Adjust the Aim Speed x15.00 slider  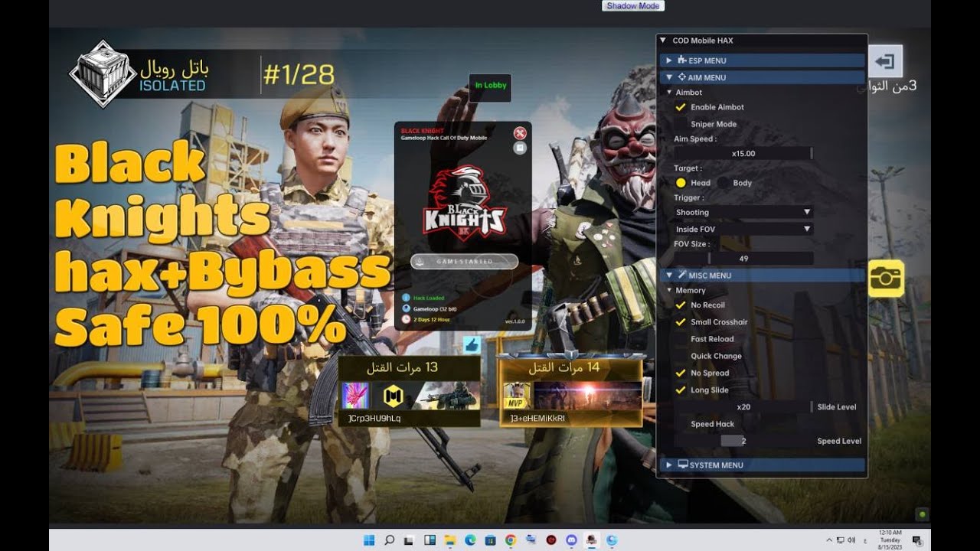pyautogui.click(x=743, y=153)
